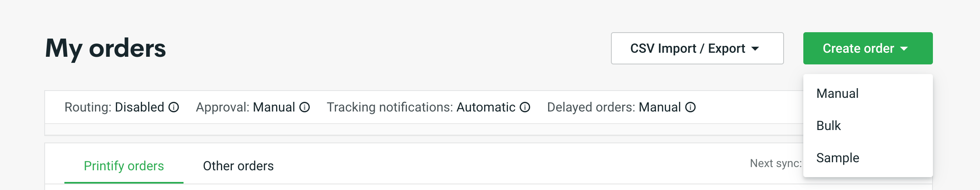
Task: Click the caret arrow on CSV Import / Export
Action: coord(755,49)
